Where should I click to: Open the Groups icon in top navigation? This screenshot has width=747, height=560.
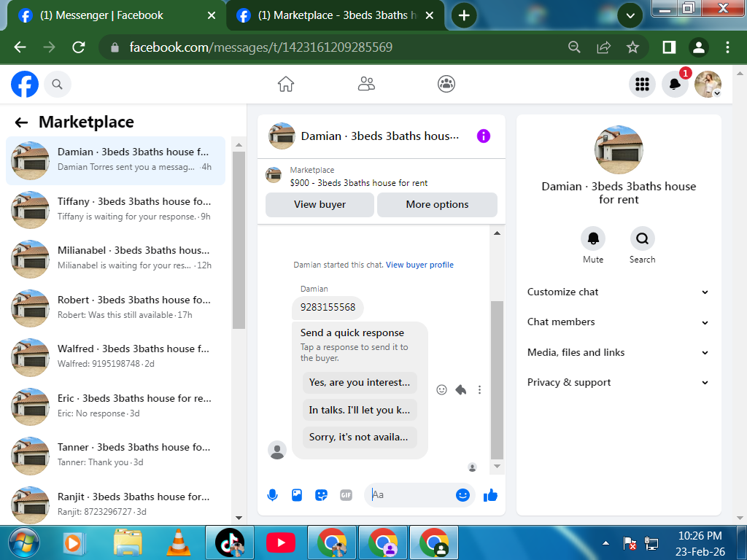point(446,84)
